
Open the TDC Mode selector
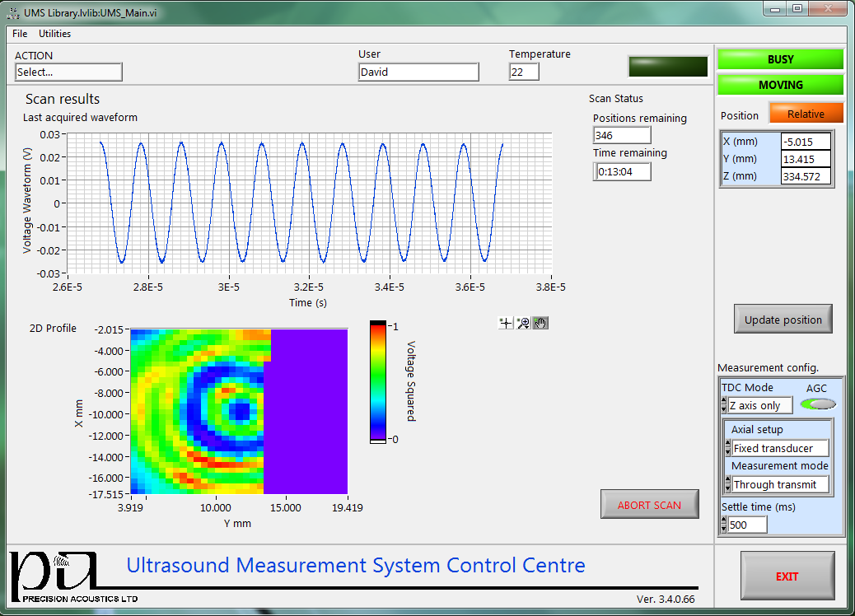[759, 405]
